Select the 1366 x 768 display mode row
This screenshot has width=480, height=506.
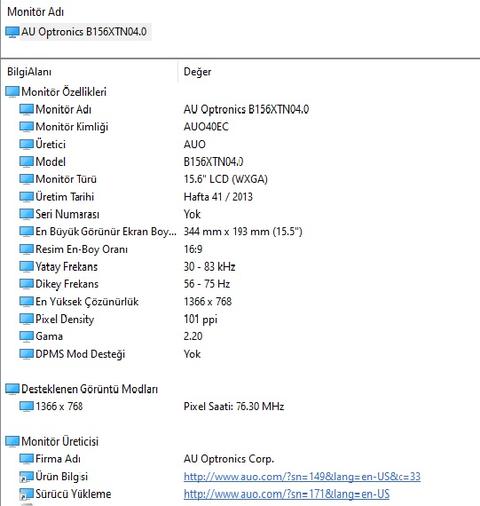pyautogui.click(x=240, y=406)
